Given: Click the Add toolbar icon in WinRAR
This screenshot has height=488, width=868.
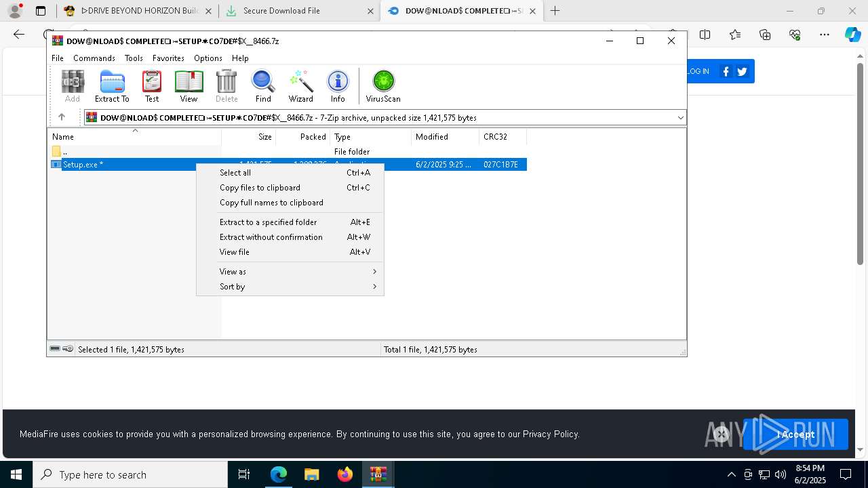Looking at the screenshot, I should tap(73, 86).
